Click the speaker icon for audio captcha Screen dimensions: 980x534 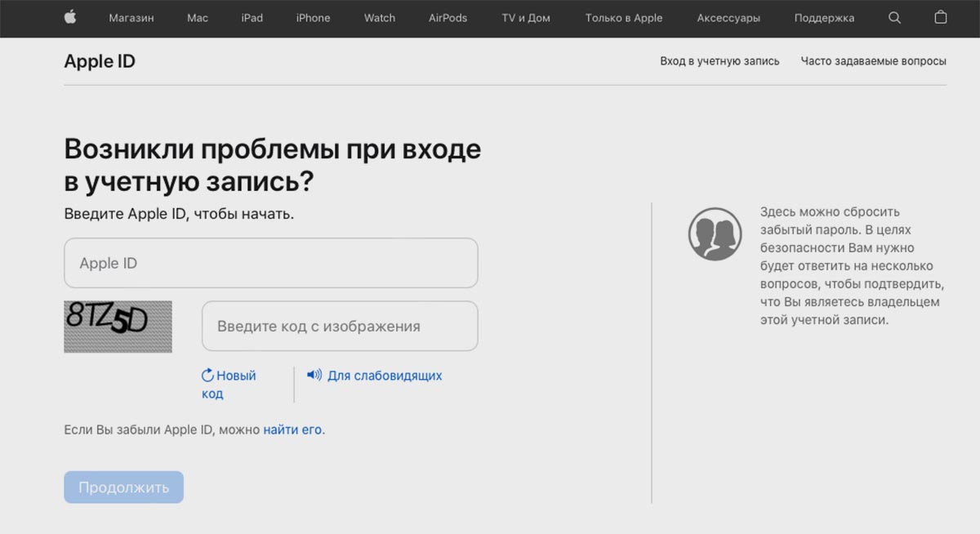314,375
